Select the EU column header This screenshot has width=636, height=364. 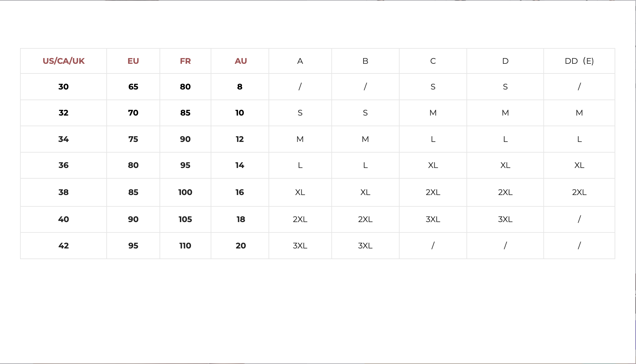click(x=133, y=61)
